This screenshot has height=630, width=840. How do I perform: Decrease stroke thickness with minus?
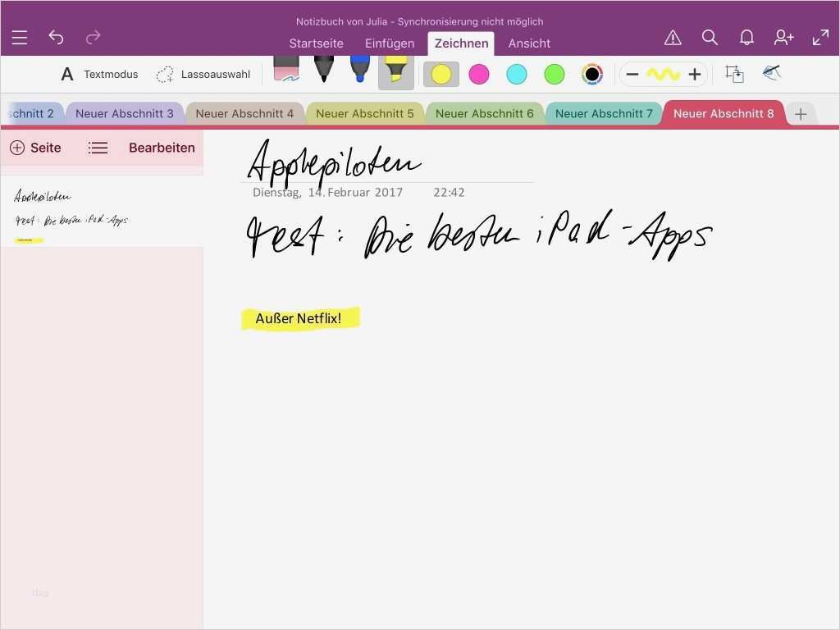tap(632, 75)
